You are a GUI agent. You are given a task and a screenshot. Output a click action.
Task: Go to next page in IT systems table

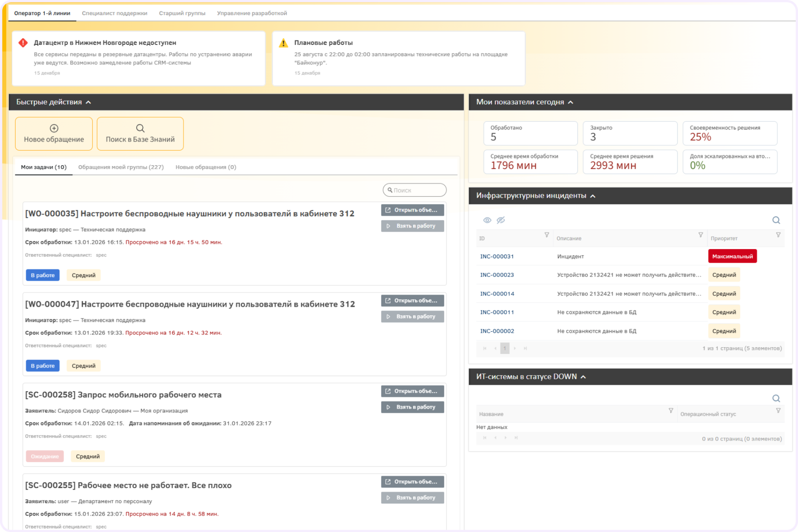coord(506,438)
